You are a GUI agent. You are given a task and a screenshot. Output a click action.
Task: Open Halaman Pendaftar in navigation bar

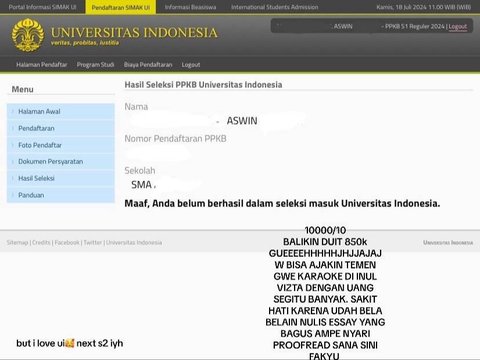tap(42, 65)
